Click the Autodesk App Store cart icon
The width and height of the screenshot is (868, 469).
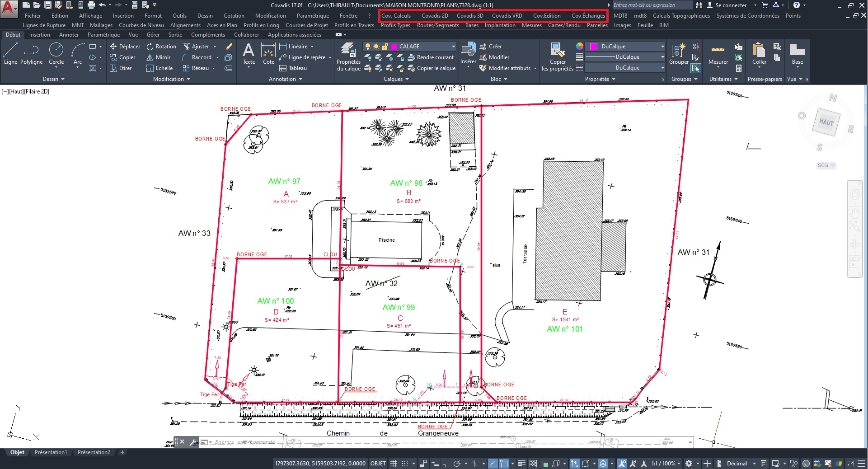(x=765, y=5)
